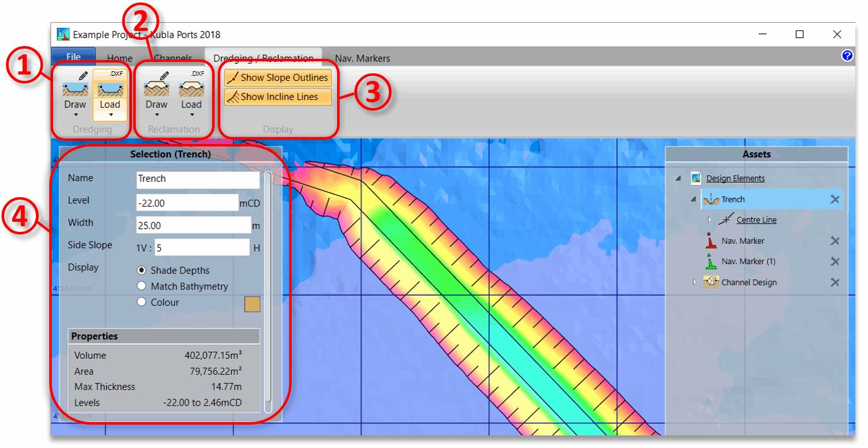
Task: Delete Nav. Marker (1) with X
Action: (835, 262)
